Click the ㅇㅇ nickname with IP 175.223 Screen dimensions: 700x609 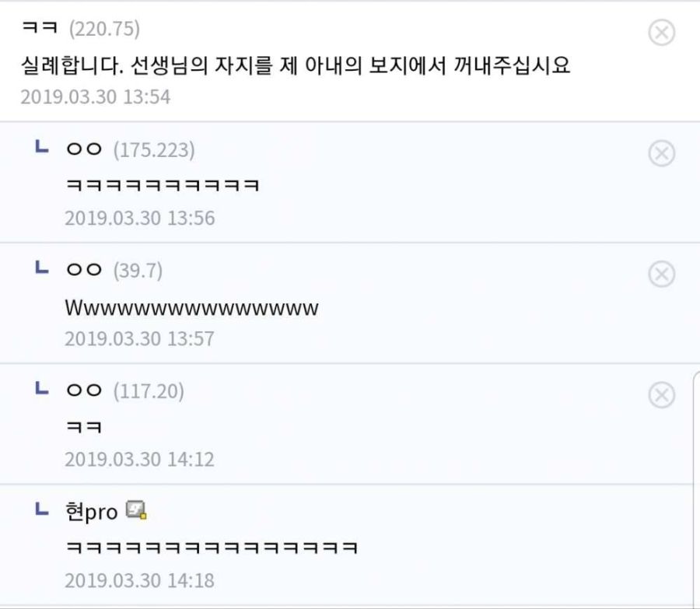click(85, 150)
